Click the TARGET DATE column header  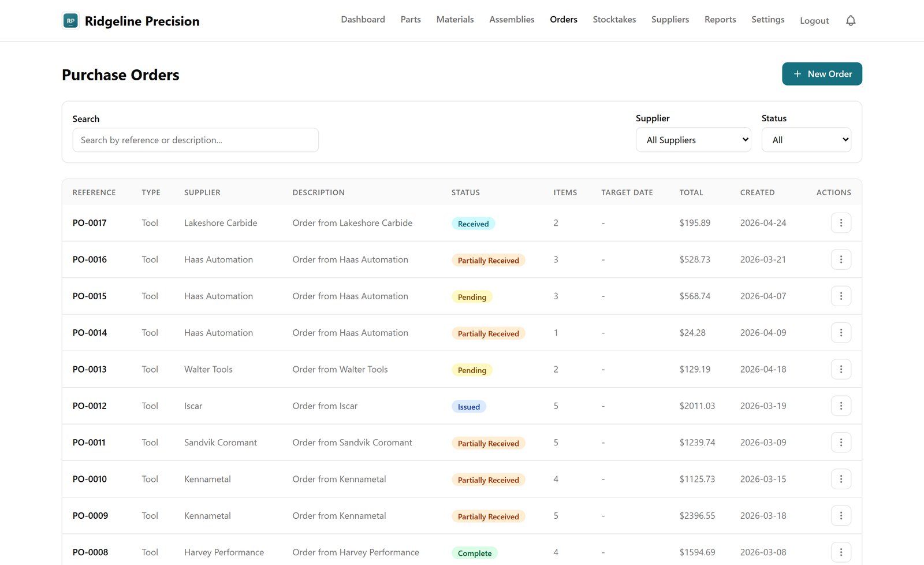pos(627,192)
